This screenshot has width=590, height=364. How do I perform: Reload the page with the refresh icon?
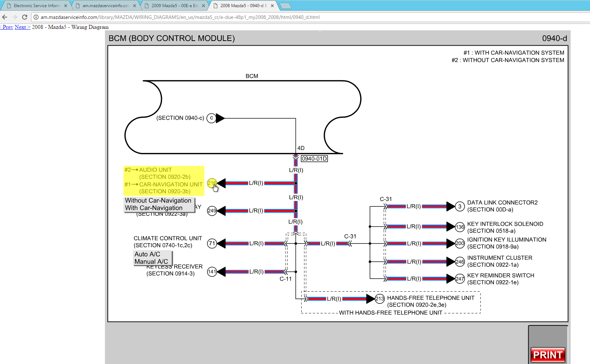pyautogui.click(x=25, y=17)
